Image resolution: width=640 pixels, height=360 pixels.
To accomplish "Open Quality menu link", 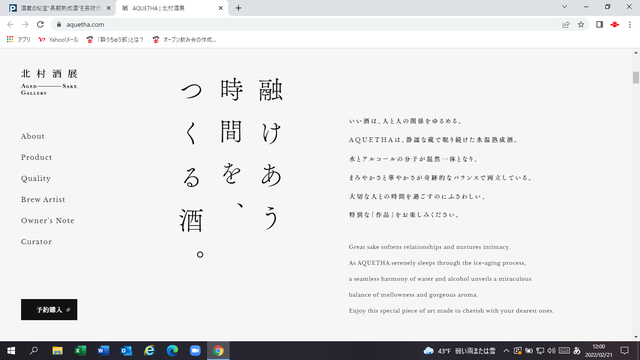I will (36, 179).
